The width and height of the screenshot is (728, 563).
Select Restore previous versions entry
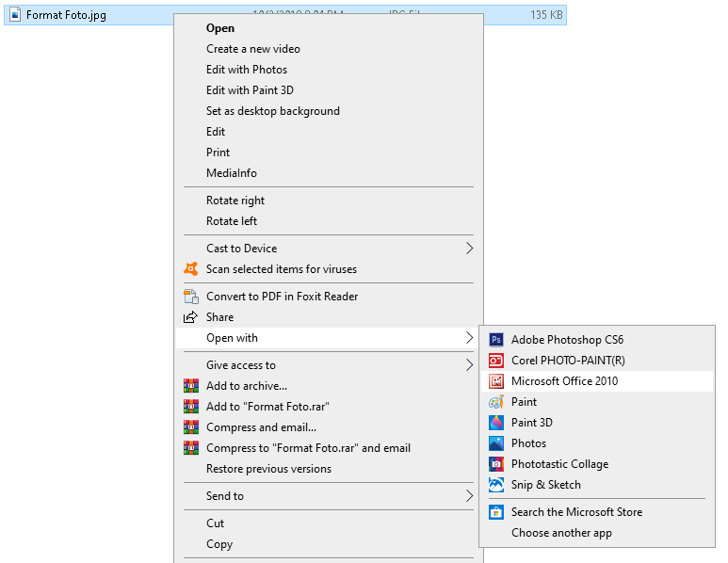268,469
